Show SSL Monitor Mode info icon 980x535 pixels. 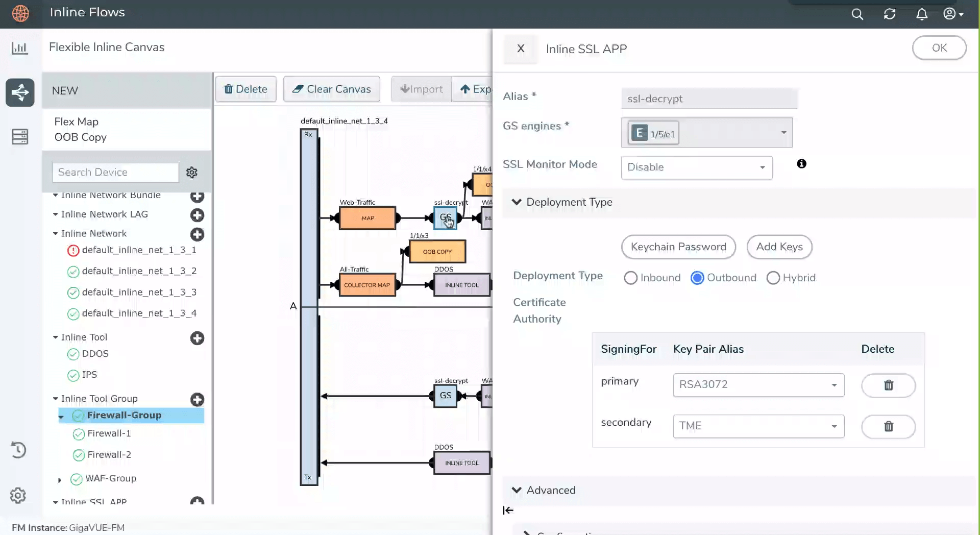(801, 164)
